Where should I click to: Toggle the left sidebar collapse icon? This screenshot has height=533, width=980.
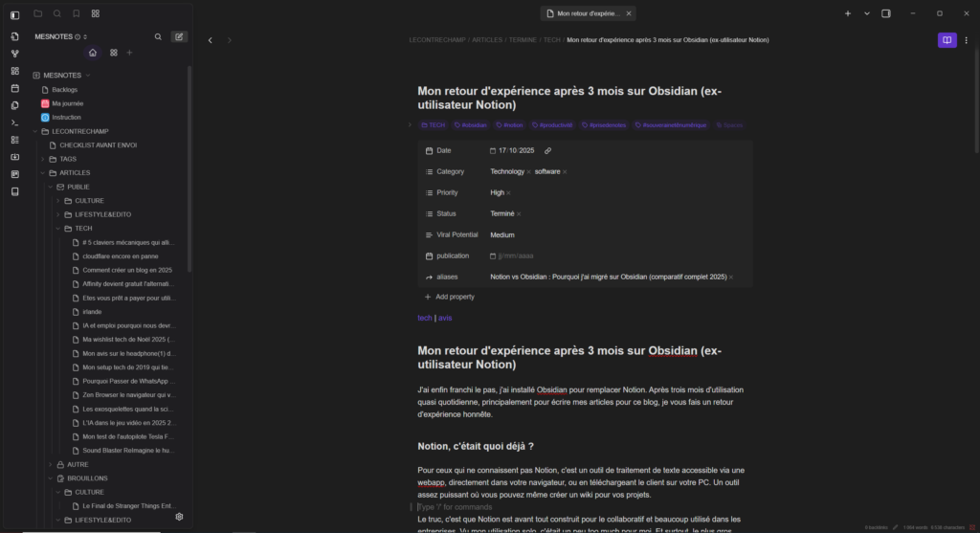point(15,13)
